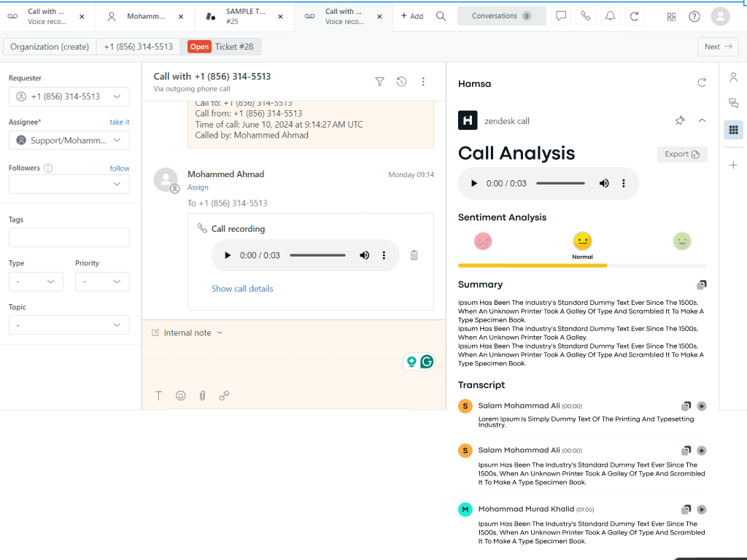Open the Assignee dropdown
This screenshot has width=747, height=560.
click(69, 140)
